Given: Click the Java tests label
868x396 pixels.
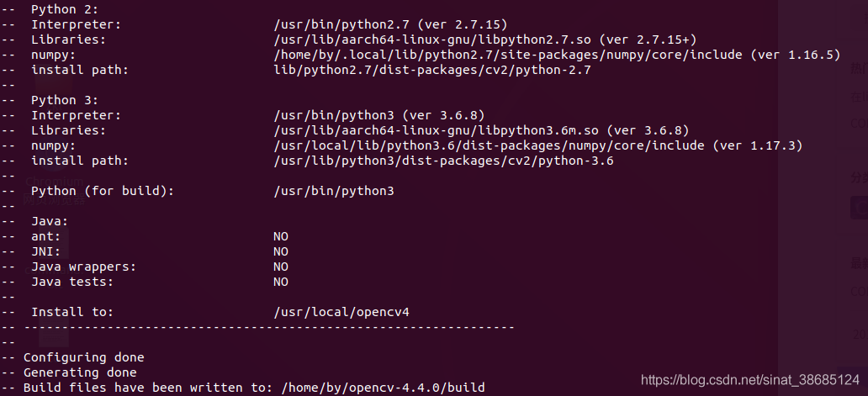Looking at the screenshot, I should click(x=72, y=282).
